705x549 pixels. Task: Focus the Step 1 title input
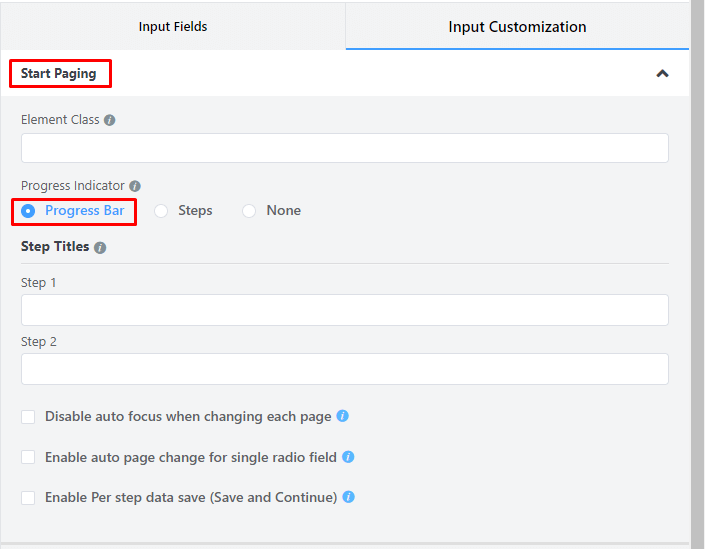click(344, 310)
